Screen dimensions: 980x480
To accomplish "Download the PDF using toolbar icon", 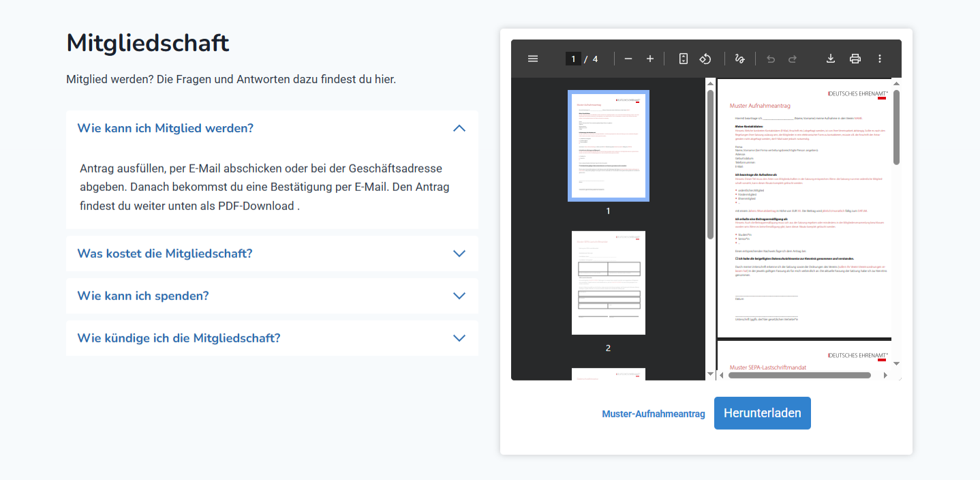I will [831, 59].
